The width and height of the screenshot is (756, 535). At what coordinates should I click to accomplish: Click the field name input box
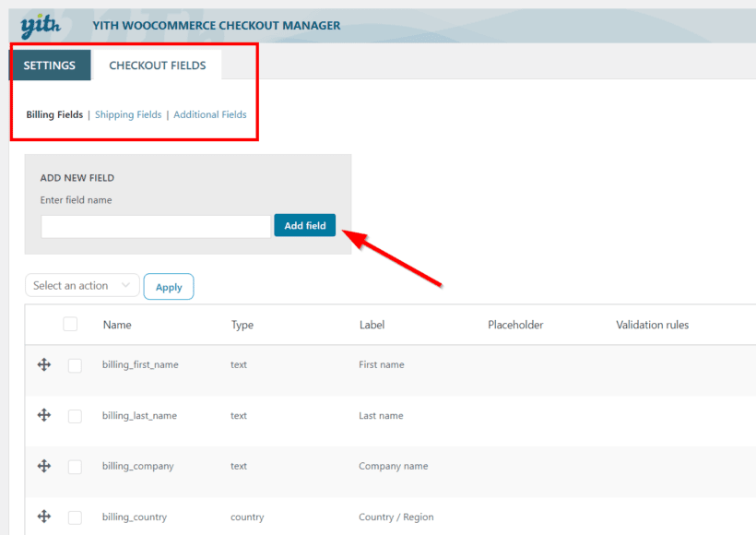click(155, 225)
